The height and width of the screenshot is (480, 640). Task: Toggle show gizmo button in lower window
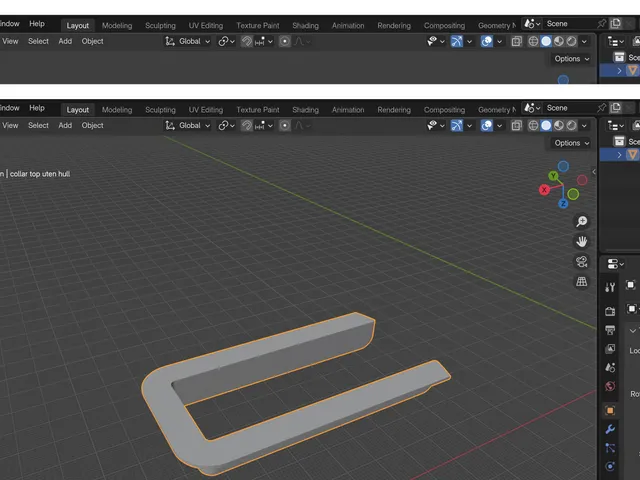pos(457,125)
